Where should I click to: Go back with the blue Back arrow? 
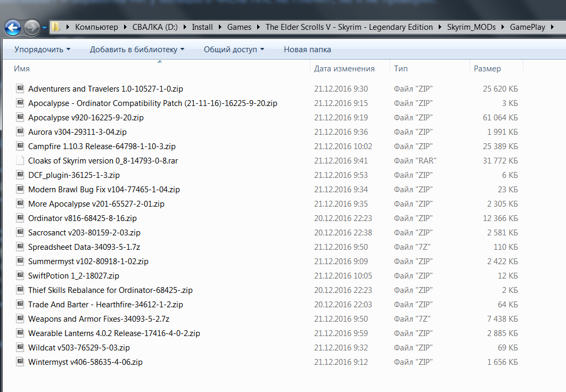click(x=13, y=28)
